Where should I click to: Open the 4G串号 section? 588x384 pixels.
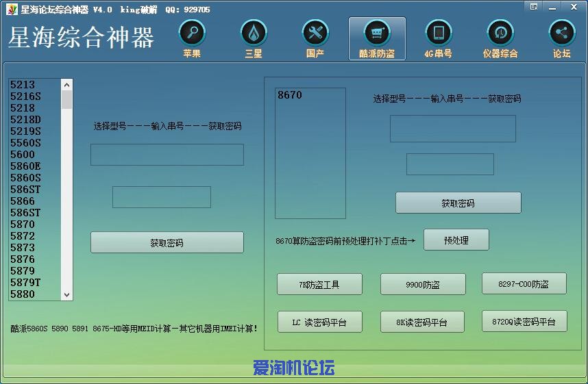coord(439,39)
